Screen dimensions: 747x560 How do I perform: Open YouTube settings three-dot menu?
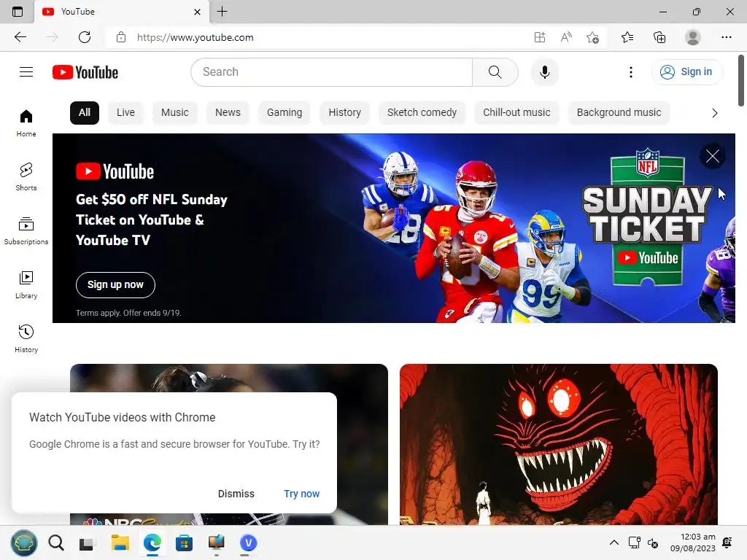click(x=631, y=72)
